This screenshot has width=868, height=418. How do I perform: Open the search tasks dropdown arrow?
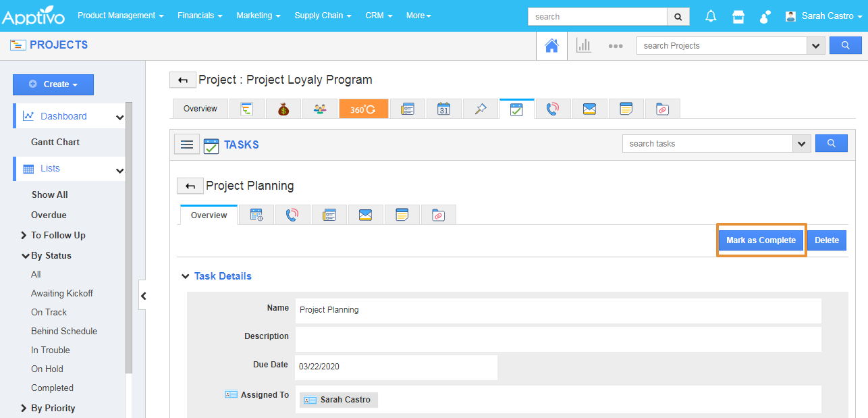click(801, 144)
